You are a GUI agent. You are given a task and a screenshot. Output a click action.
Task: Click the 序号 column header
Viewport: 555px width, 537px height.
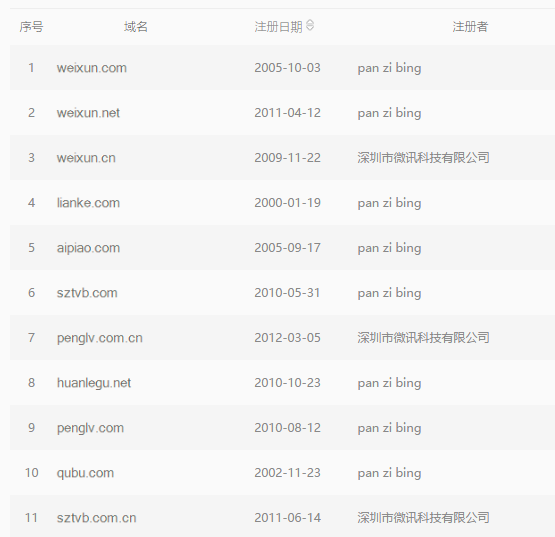pyautogui.click(x=32, y=27)
